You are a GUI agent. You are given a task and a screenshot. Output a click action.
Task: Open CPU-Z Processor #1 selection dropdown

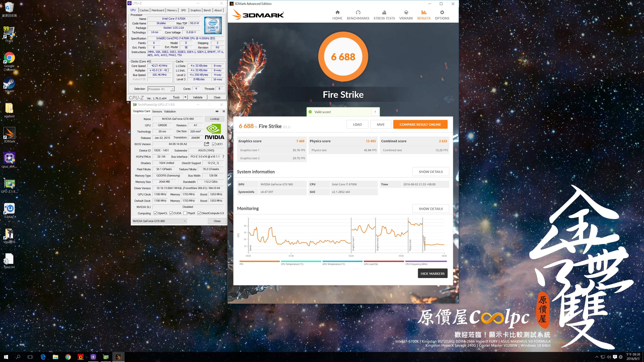point(161,89)
